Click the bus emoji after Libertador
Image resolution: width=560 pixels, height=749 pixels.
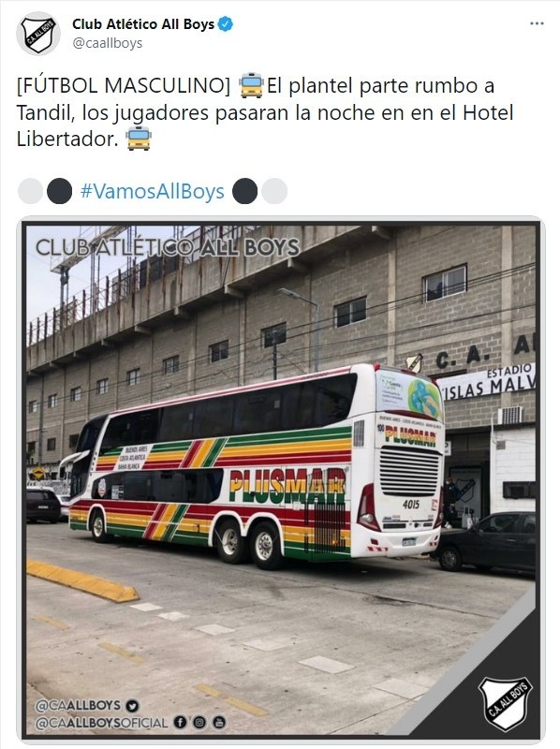[x=139, y=139]
